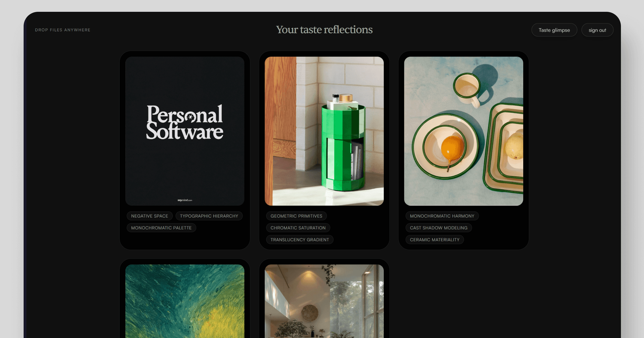Open the green painterly texture image
This screenshot has height=338, width=644.
coord(185,302)
